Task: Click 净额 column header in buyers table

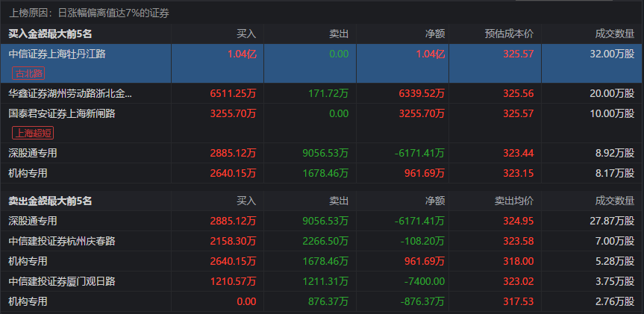Action: [x=435, y=34]
